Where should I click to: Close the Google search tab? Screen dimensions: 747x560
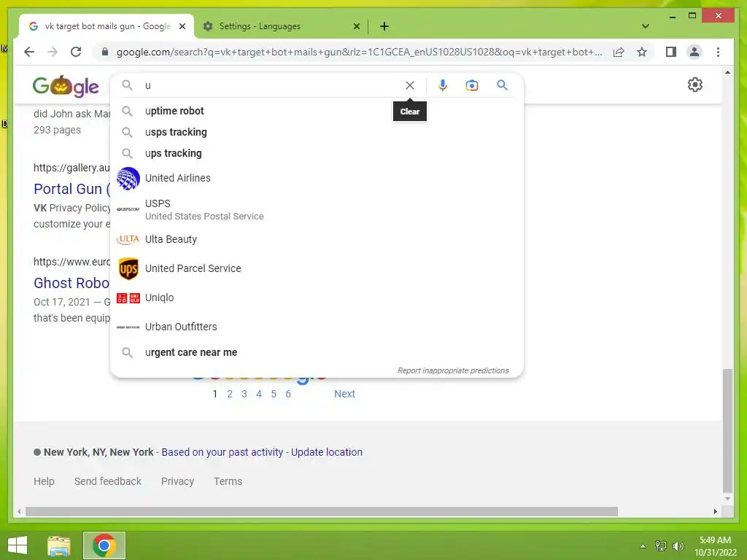[182, 27]
